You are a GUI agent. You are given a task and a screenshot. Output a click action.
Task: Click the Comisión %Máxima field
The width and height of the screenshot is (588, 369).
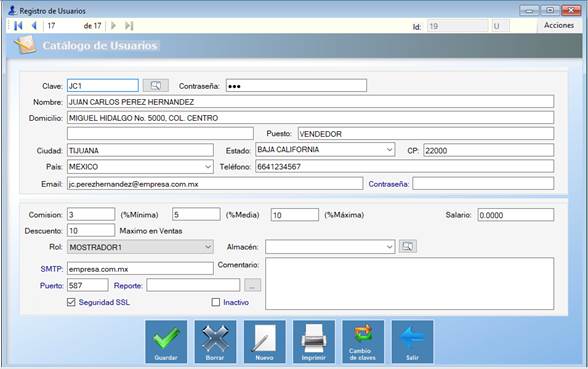click(295, 215)
